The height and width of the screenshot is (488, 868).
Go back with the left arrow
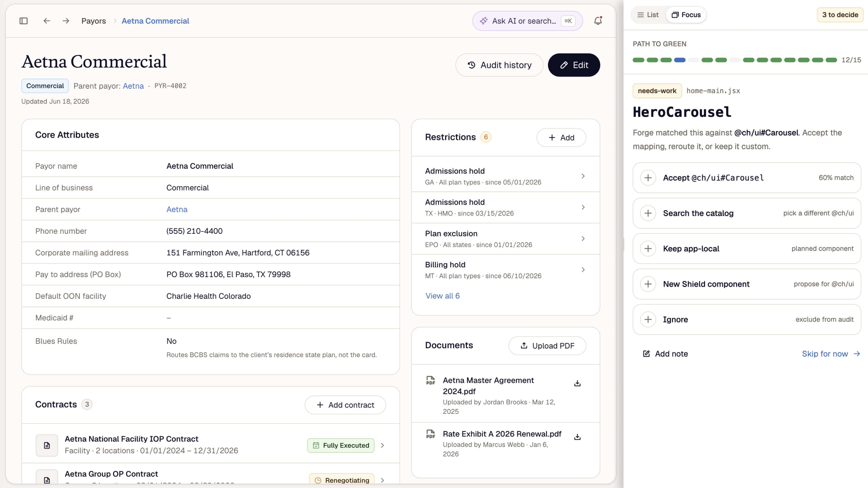(47, 21)
